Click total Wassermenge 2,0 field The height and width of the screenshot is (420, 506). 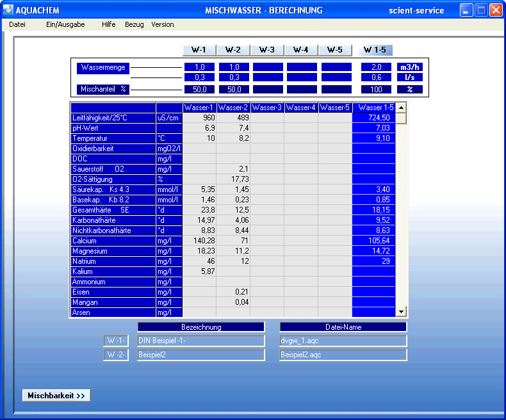coord(376,67)
